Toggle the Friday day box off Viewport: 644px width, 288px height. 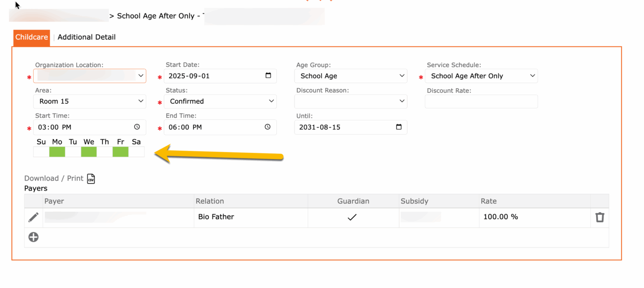point(121,152)
